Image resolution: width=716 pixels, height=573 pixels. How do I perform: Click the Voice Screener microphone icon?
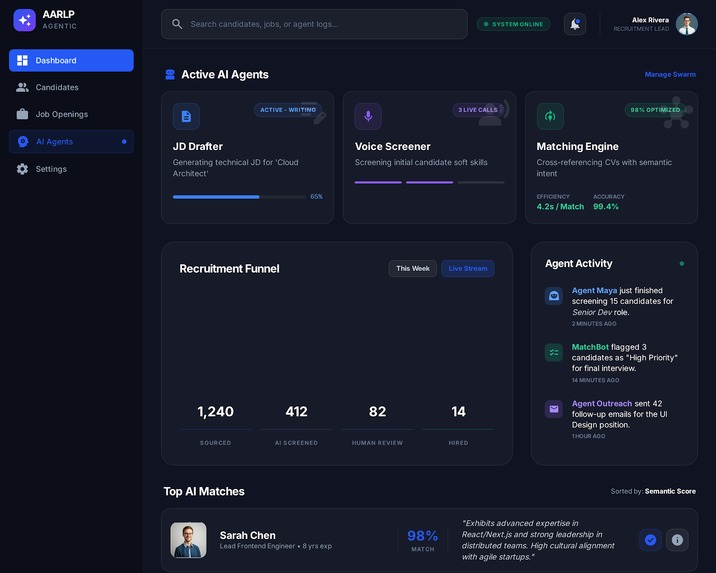click(x=368, y=116)
